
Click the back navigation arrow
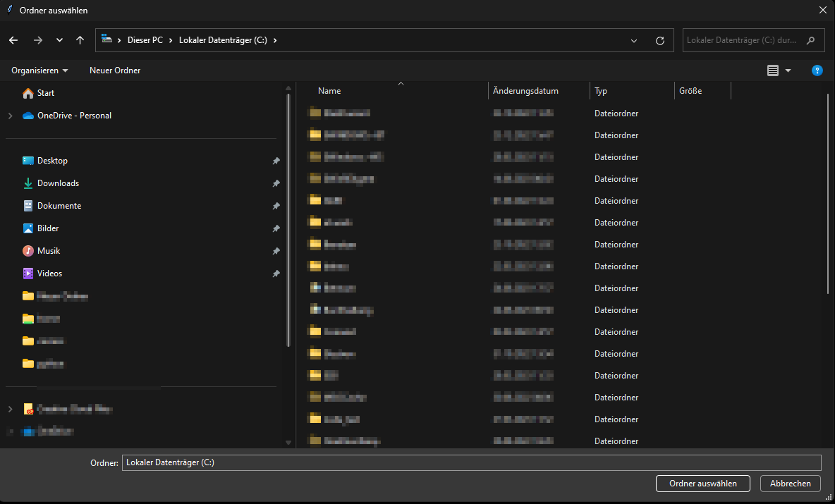tap(13, 40)
